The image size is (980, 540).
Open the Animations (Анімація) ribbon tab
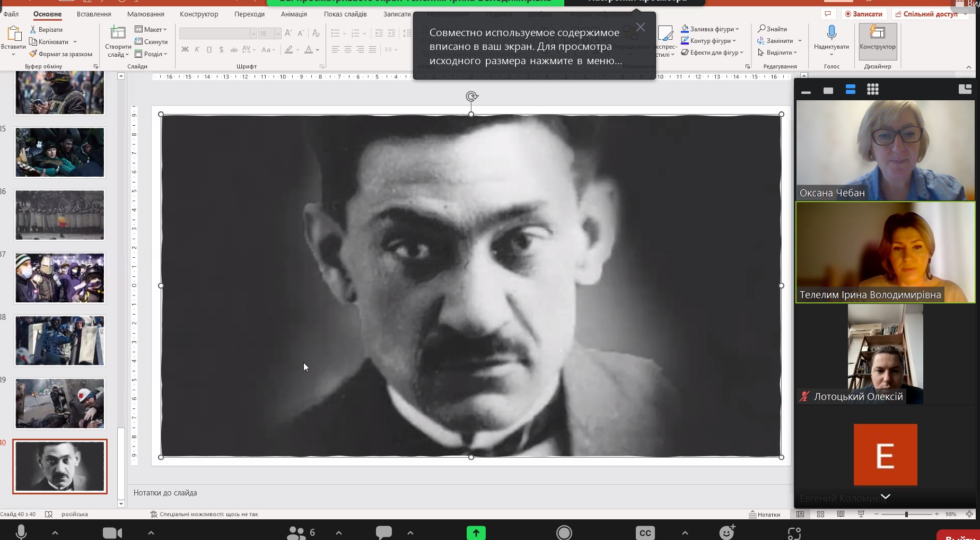pos(294,14)
